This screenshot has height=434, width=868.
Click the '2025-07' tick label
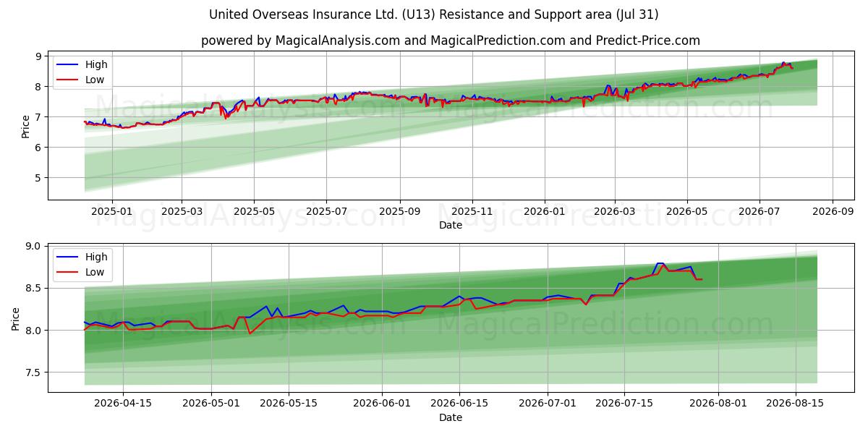tap(326, 211)
